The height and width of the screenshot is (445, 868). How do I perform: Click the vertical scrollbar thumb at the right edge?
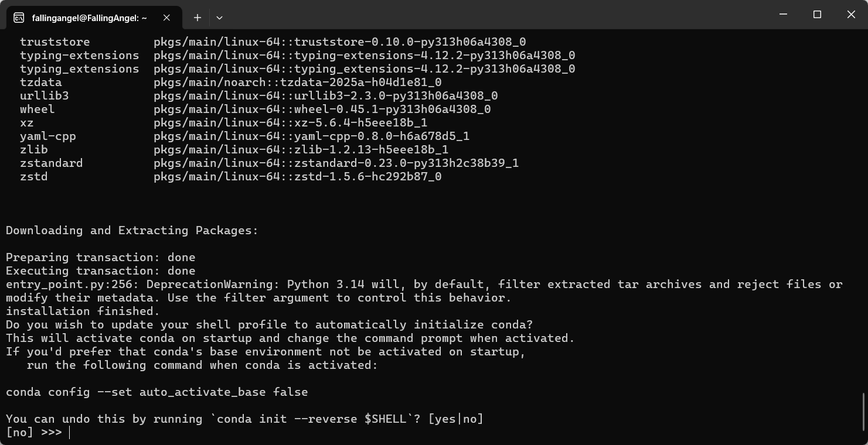(x=864, y=412)
